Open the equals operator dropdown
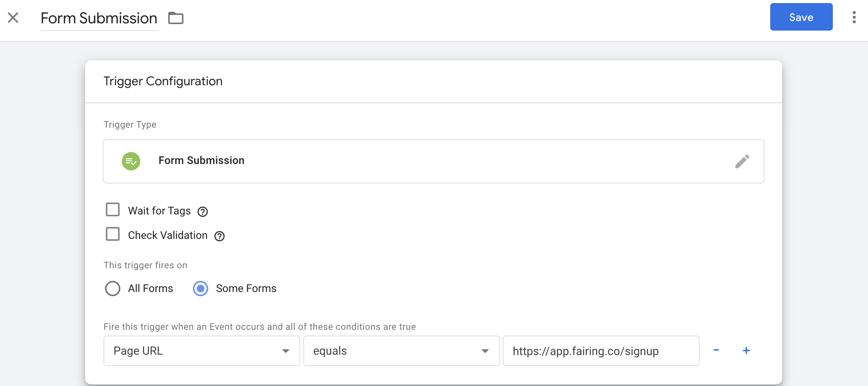The height and width of the screenshot is (386, 868). tap(401, 351)
